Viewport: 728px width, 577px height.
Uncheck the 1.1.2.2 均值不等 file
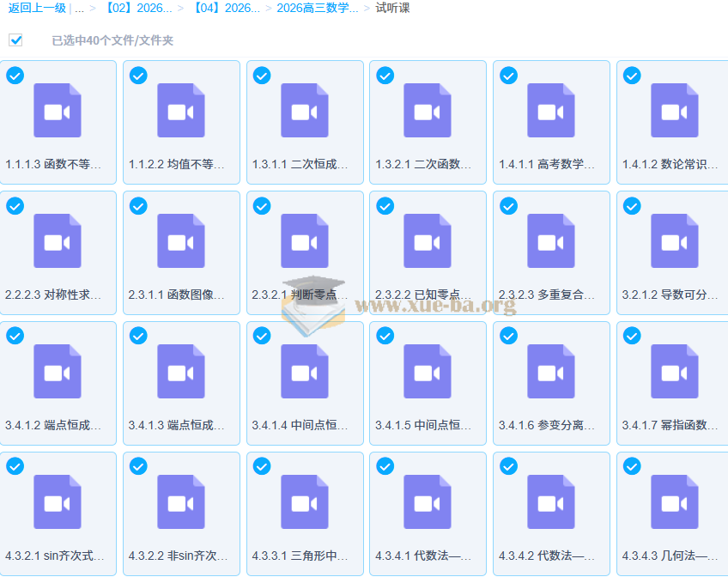(138, 76)
